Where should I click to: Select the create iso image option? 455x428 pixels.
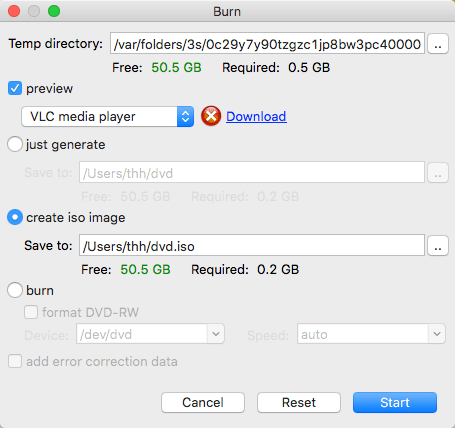(x=15, y=217)
